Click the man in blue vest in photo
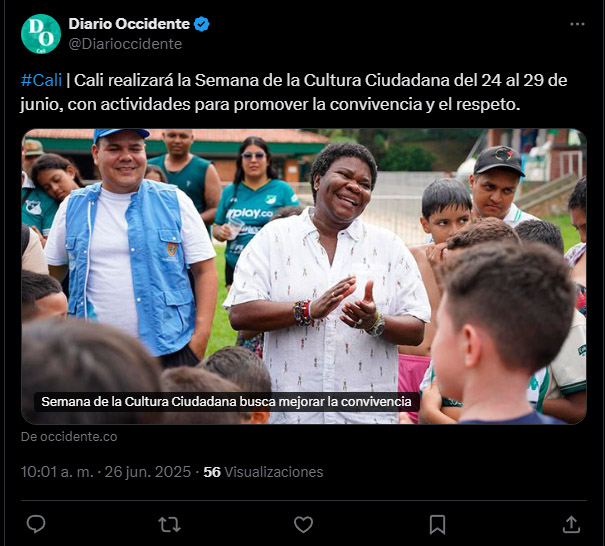The height and width of the screenshot is (546, 605). click(x=130, y=247)
